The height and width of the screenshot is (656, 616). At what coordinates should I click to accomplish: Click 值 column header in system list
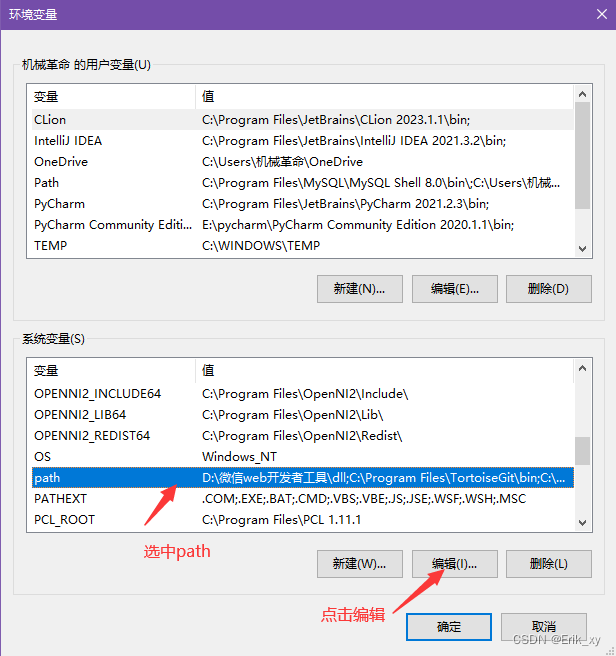pos(384,371)
